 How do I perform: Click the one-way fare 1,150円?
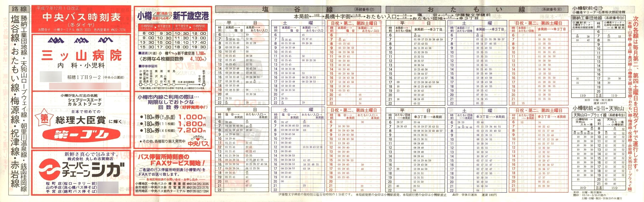coord(200,53)
